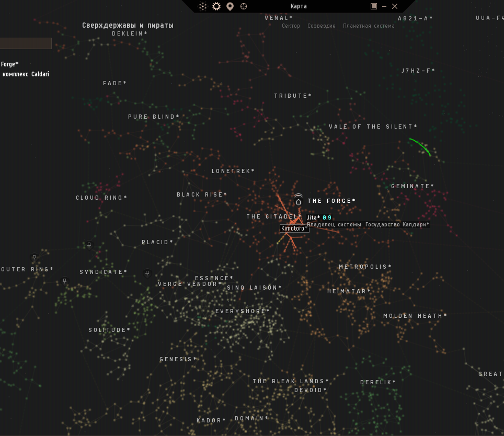Open the star color filter icon
This screenshot has width=504, height=436.
tap(203, 6)
